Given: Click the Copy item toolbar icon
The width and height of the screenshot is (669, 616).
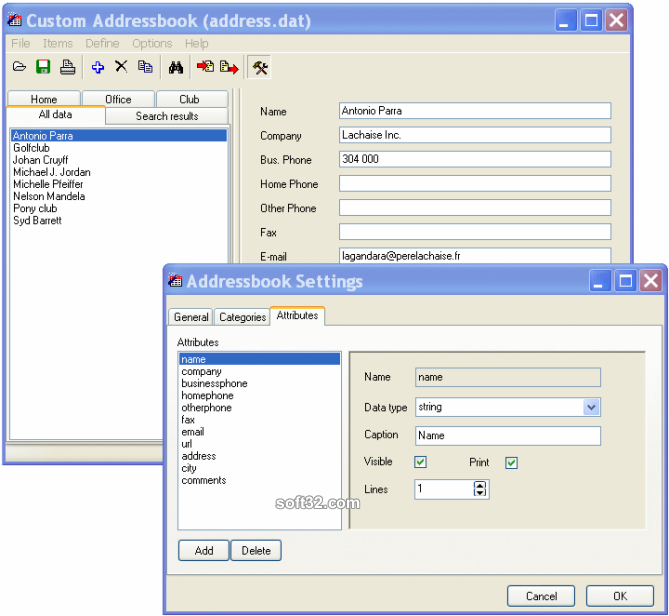Looking at the screenshot, I should (x=145, y=67).
